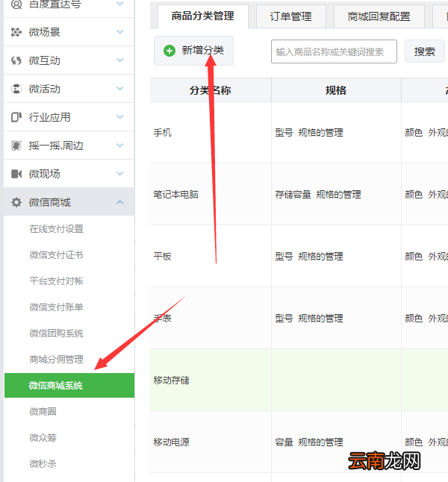The height and width of the screenshot is (482, 448).
Task: Click 型号 spec in 手机 row
Action: click(x=284, y=133)
